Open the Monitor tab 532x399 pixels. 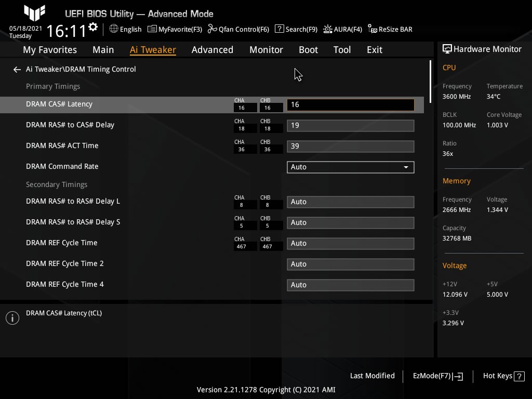click(x=266, y=50)
